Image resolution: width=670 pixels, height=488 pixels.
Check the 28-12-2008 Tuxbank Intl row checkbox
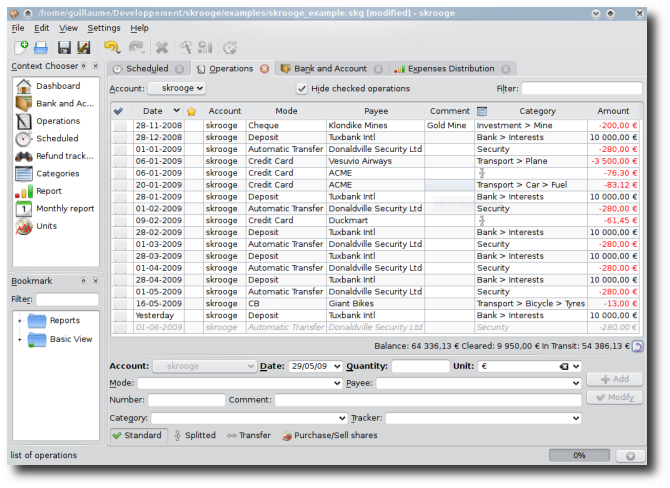tap(121, 138)
